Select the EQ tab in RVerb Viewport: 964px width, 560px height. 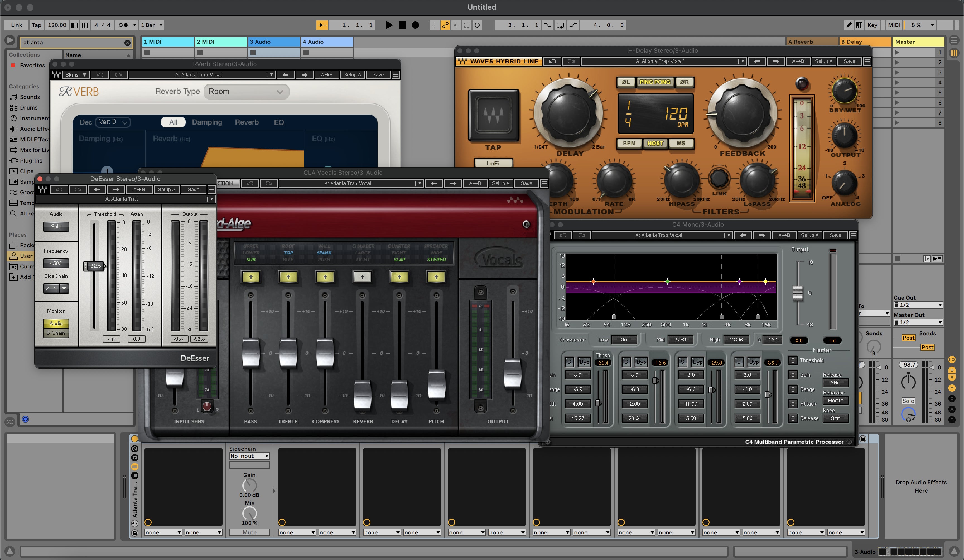(x=279, y=122)
